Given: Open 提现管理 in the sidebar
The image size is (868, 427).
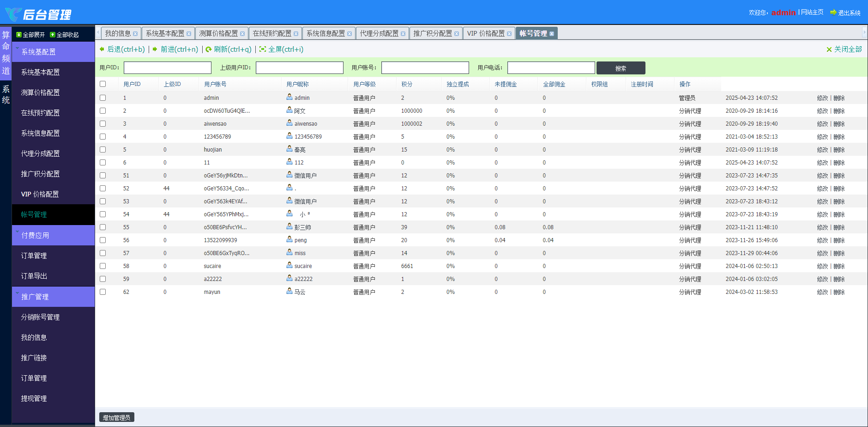Looking at the screenshot, I should coord(34,398).
